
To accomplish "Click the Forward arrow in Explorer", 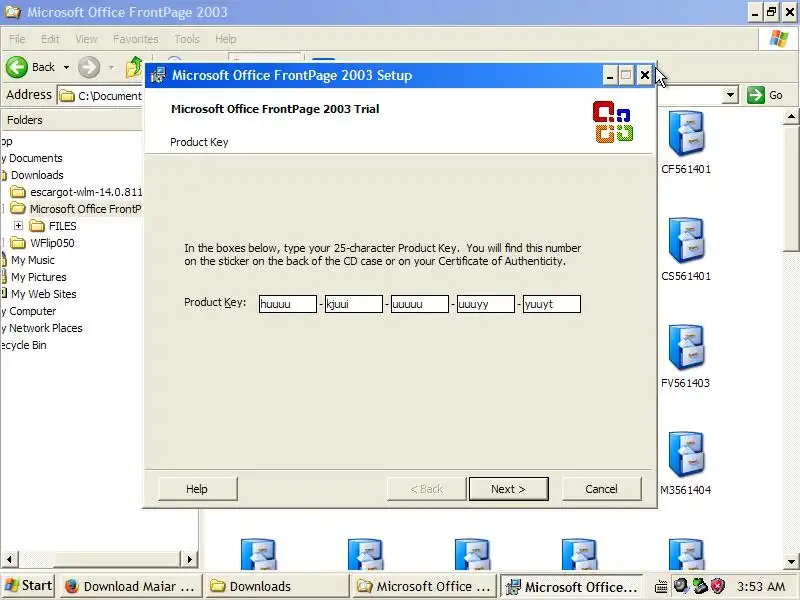I will 89,67.
